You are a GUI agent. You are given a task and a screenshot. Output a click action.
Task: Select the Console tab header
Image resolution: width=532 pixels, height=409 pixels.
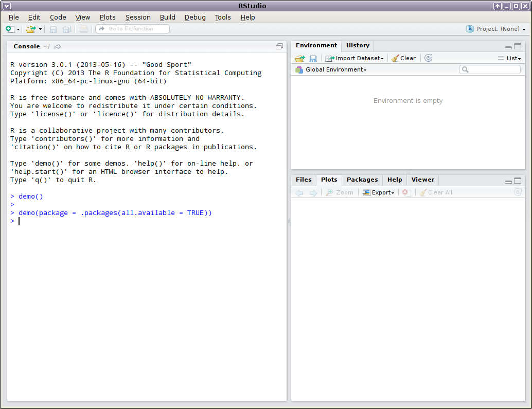pos(26,46)
